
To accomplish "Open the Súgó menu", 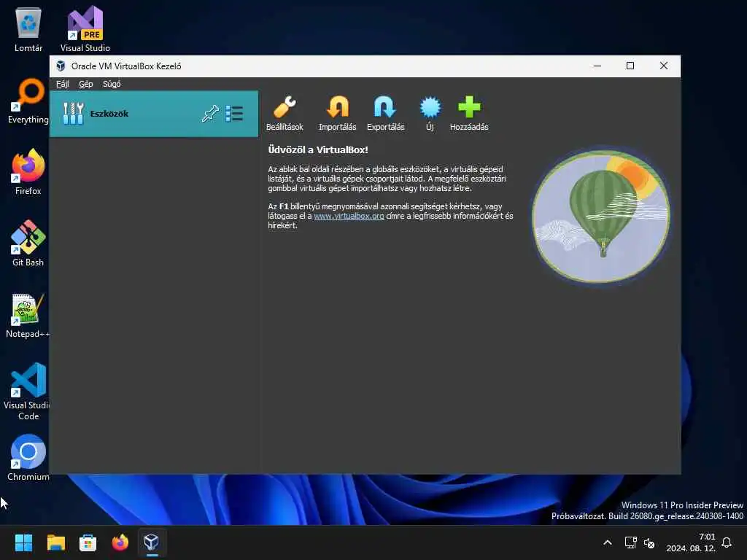I will 112,84.
